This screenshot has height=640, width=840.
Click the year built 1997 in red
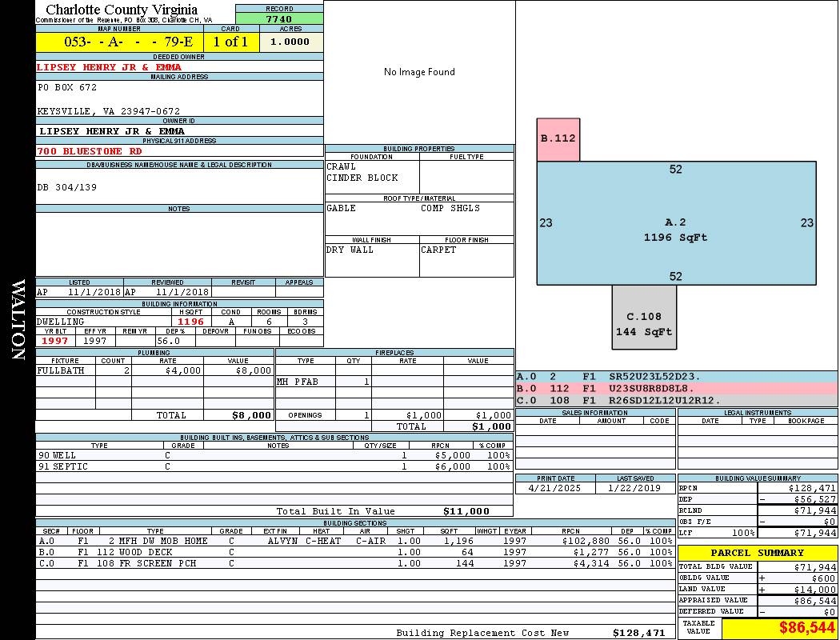pos(54,341)
